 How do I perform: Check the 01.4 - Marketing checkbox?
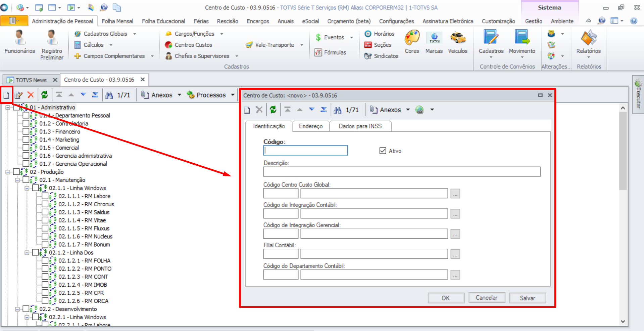tap(26, 139)
